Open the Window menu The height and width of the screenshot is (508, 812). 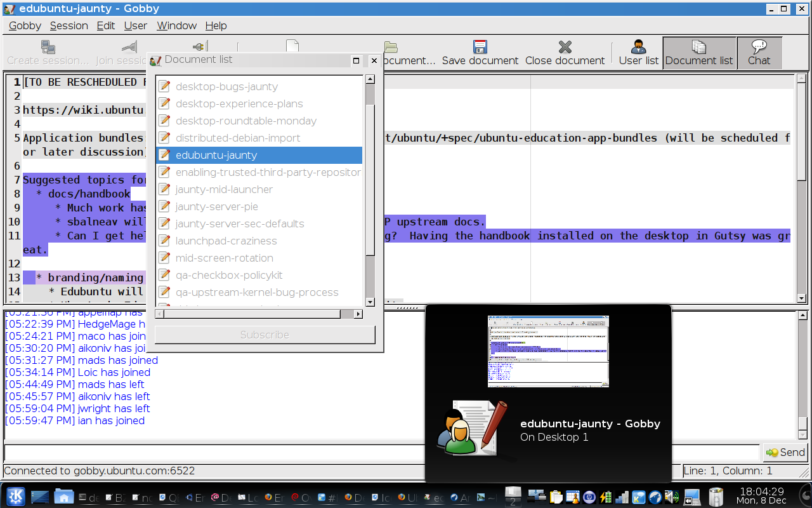176,25
